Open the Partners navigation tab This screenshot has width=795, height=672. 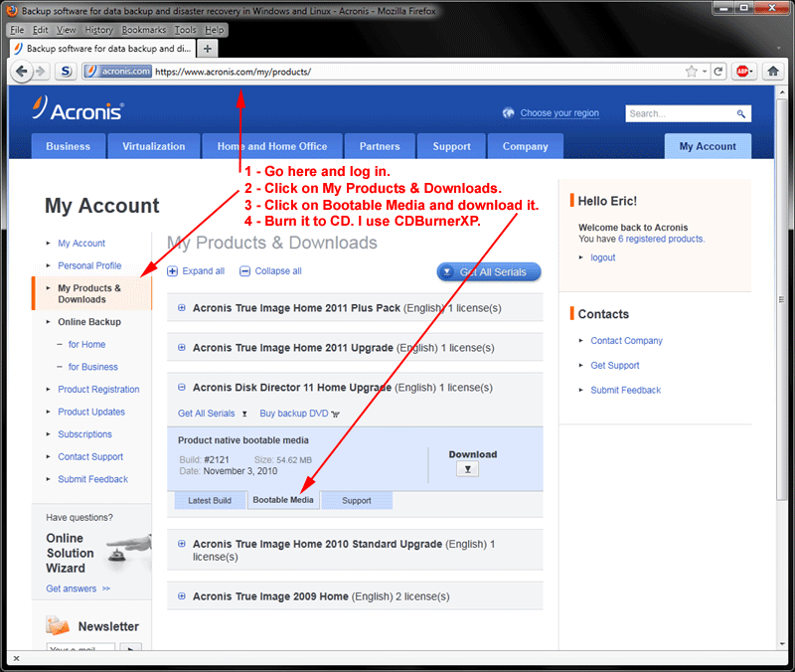pyautogui.click(x=380, y=146)
